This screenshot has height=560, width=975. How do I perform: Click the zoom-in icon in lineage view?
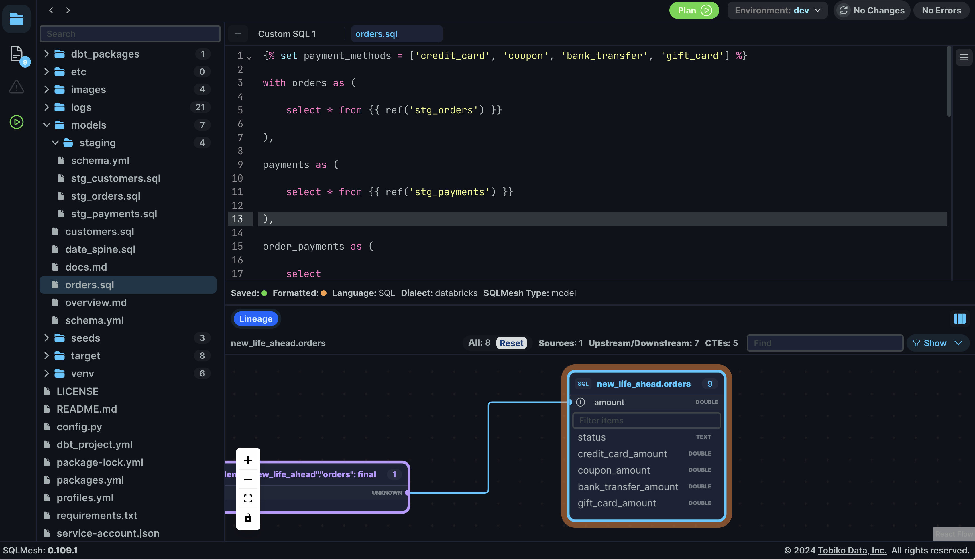(x=247, y=460)
